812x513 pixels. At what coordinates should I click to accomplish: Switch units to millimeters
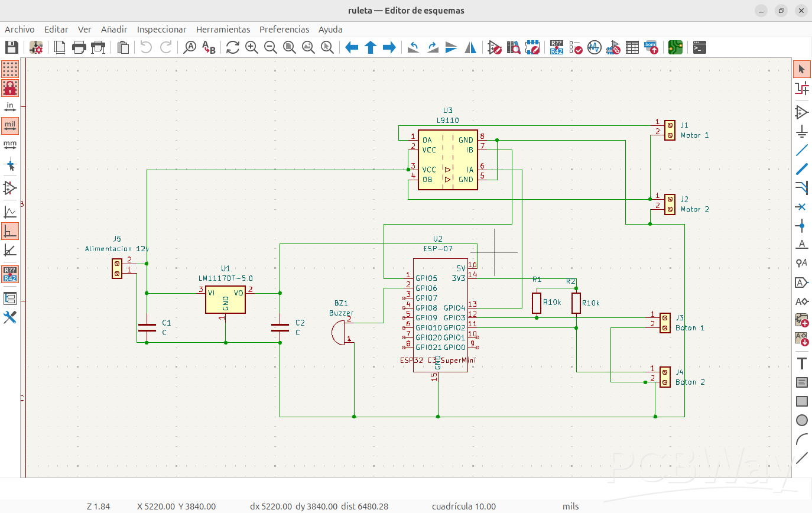pyautogui.click(x=10, y=145)
